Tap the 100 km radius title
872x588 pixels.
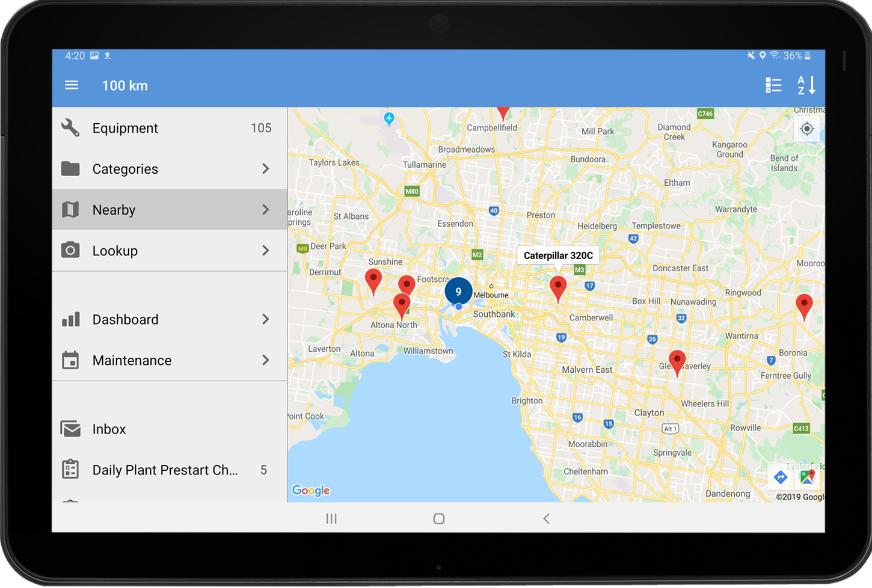(x=125, y=85)
